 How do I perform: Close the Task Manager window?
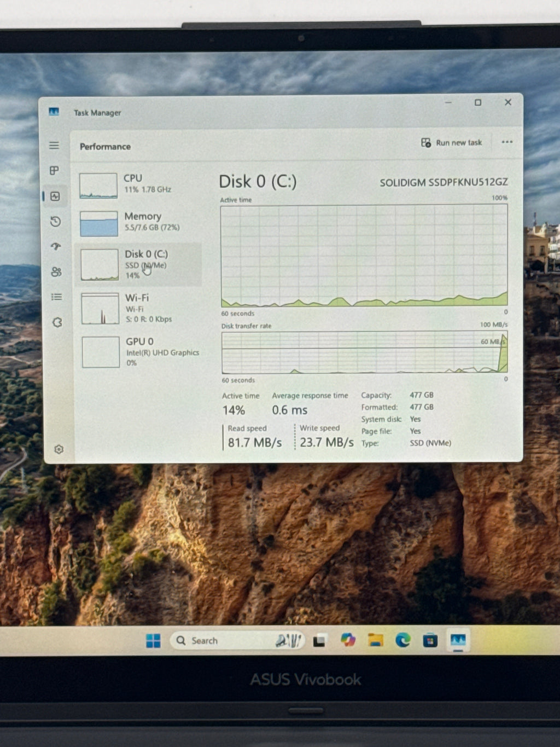click(508, 102)
